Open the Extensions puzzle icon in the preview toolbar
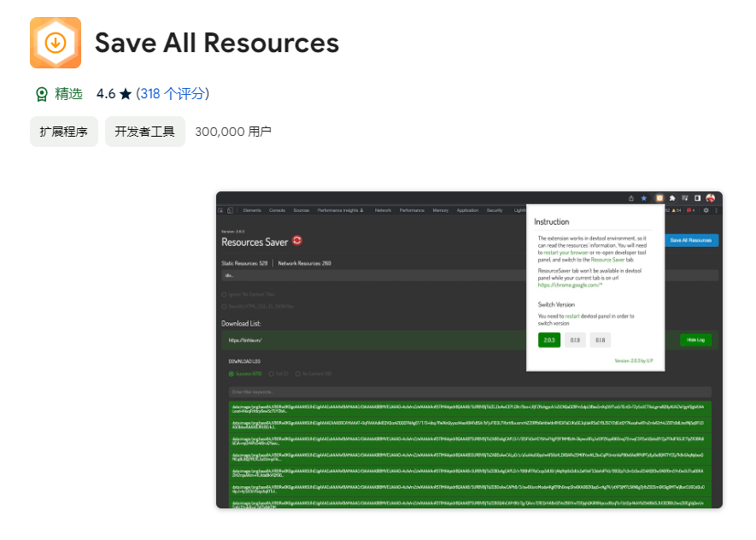The height and width of the screenshot is (540, 756). [x=672, y=198]
